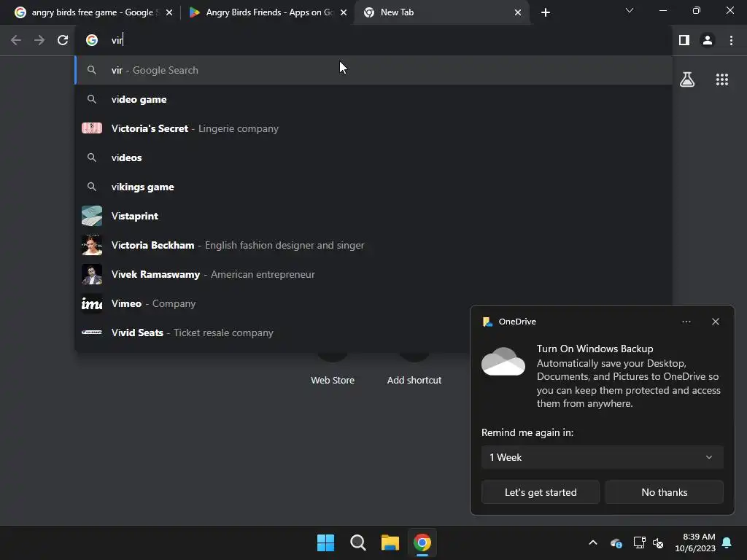Image resolution: width=747 pixels, height=560 pixels.
Task: Select 'vir - Google Search' suggestion
Action: pos(373,70)
